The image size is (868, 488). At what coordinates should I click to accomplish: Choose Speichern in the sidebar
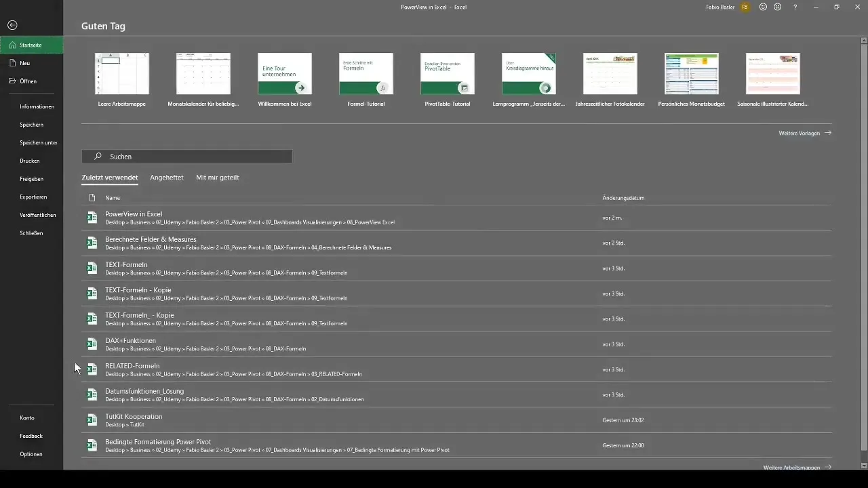(x=32, y=125)
